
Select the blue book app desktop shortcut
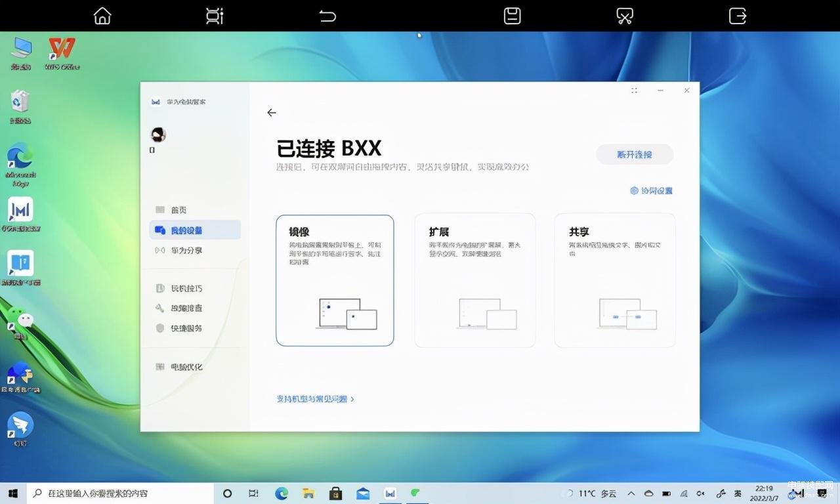20,268
